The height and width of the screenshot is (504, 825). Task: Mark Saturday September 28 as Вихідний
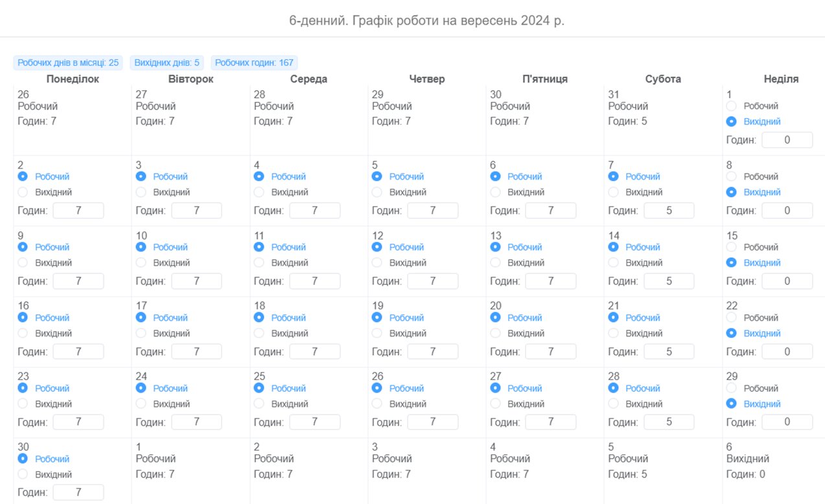point(613,404)
